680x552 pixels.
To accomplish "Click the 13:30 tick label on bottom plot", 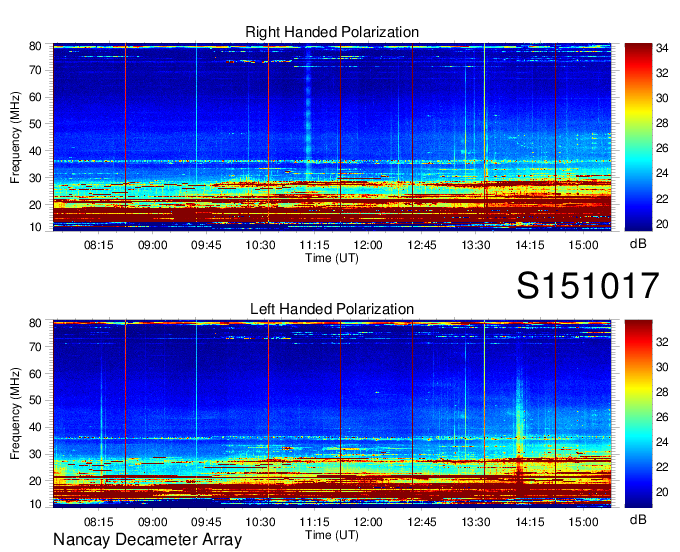I will pyautogui.click(x=476, y=522).
